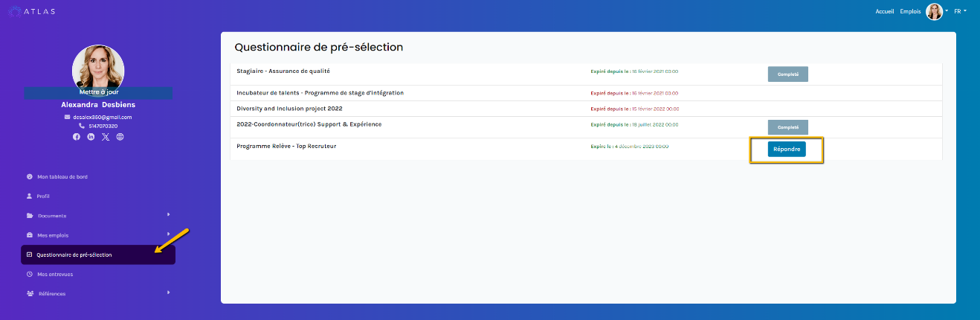Click the briefcase icon next to Mes emplois
This screenshot has width=980, height=320.
[30, 235]
